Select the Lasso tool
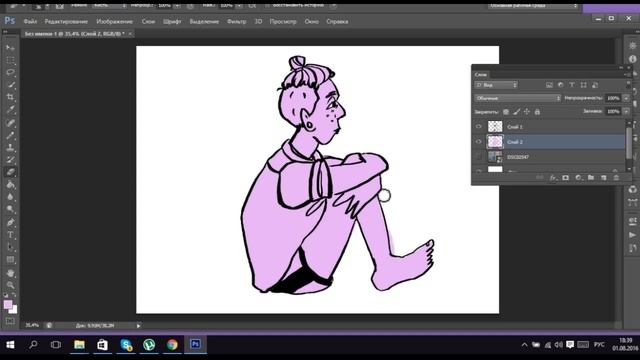Viewport: 640px width, 360px height. coord(10,73)
